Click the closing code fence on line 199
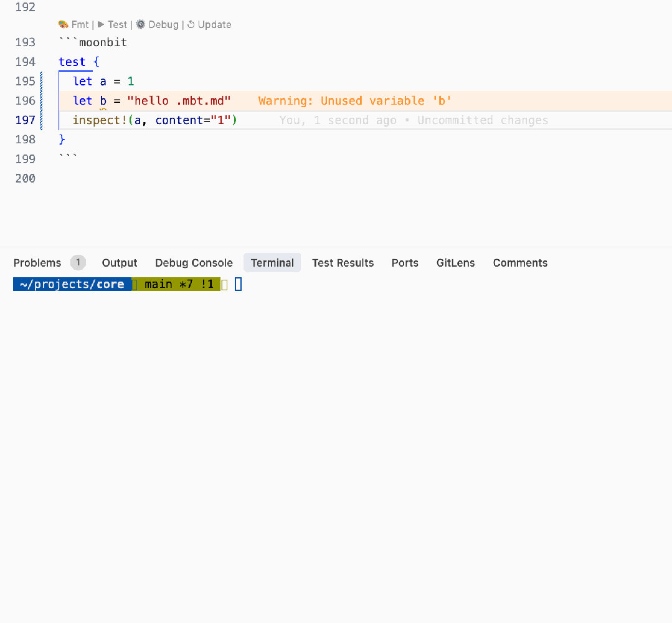672x623 pixels. 68,156
